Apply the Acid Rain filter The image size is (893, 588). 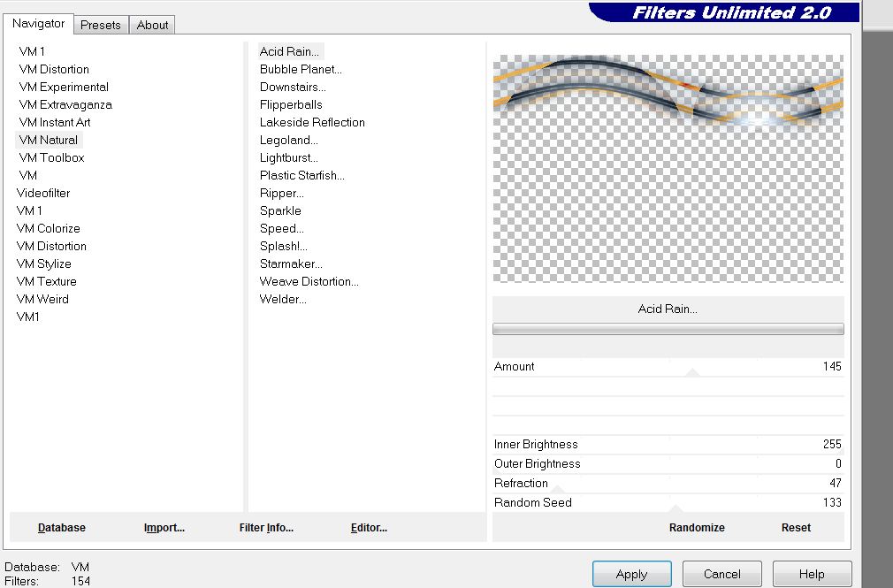point(631,574)
